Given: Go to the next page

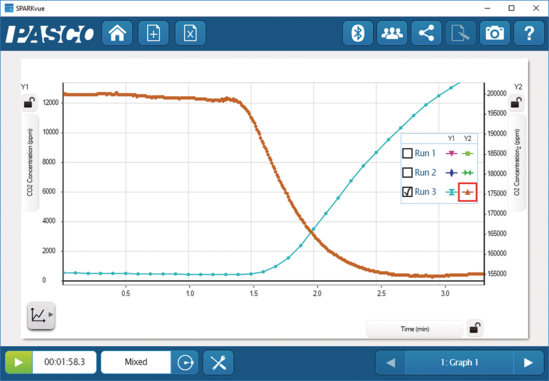Looking at the screenshot, I should [x=528, y=362].
